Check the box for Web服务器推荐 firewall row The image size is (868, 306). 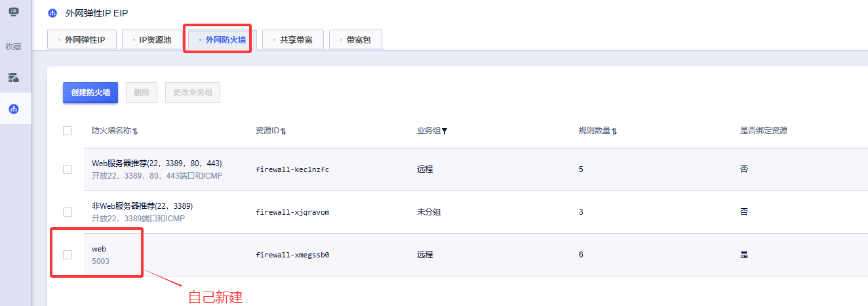click(68, 169)
